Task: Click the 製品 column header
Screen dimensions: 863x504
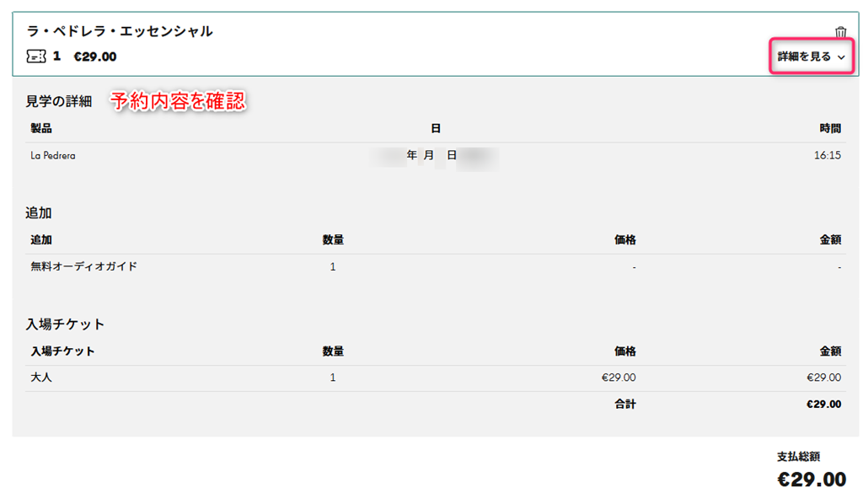Action: point(41,129)
